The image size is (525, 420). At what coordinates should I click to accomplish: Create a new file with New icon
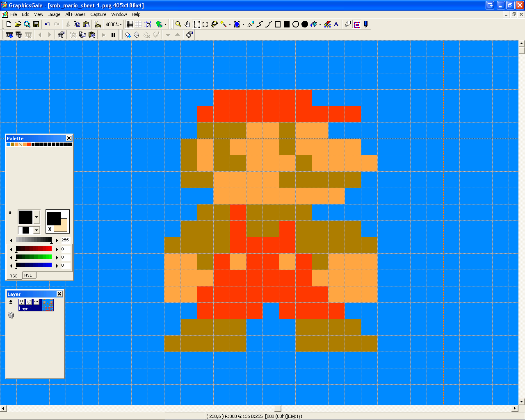tap(9, 25)
